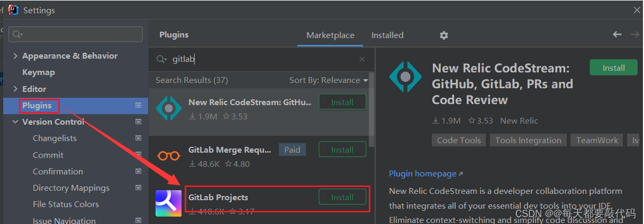Image resolution: width=644 pixels, height=224 pixels.
Task: Install GitLab Projects plugin
Action: click(x=342, y=198)
